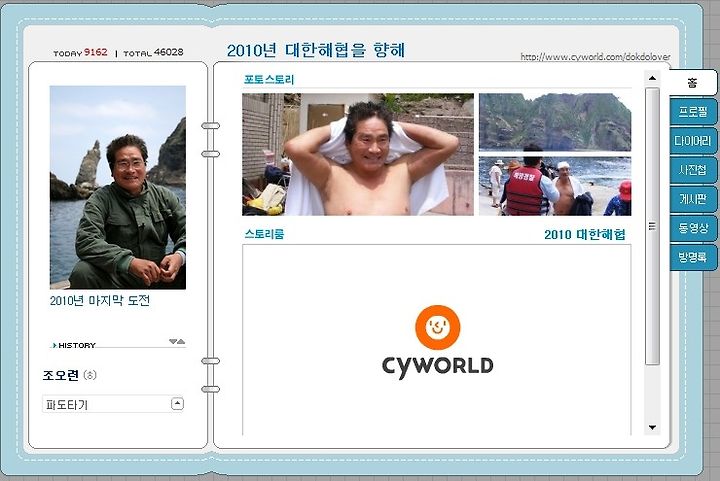Switch to the 프로필 tab
Viewport: 720px width, 481px height.
click(693, 112)
